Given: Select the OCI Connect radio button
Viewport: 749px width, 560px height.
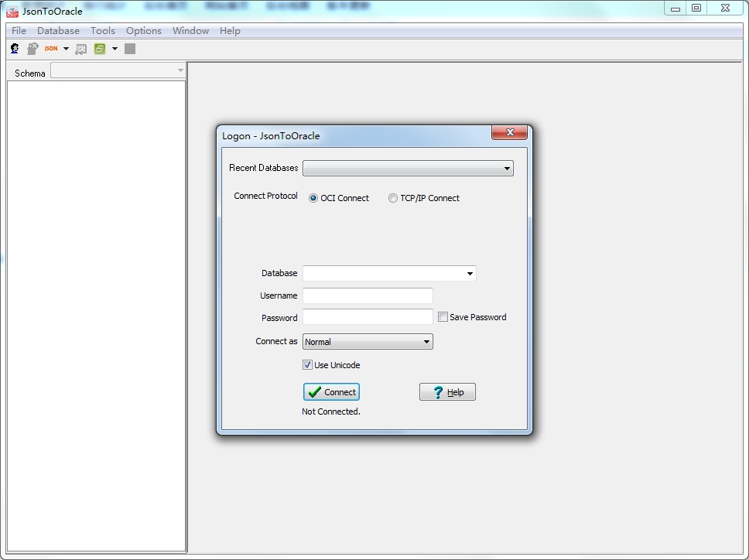Looking at the screenshot, I should (313, 198).
